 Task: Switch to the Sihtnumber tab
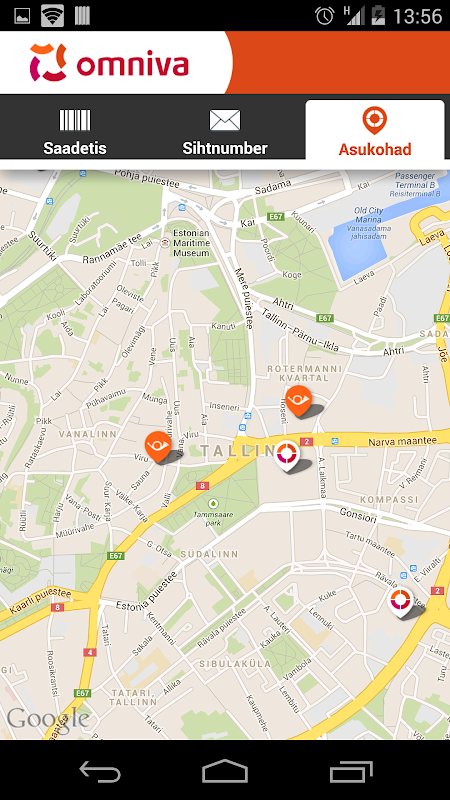(225, 131)
